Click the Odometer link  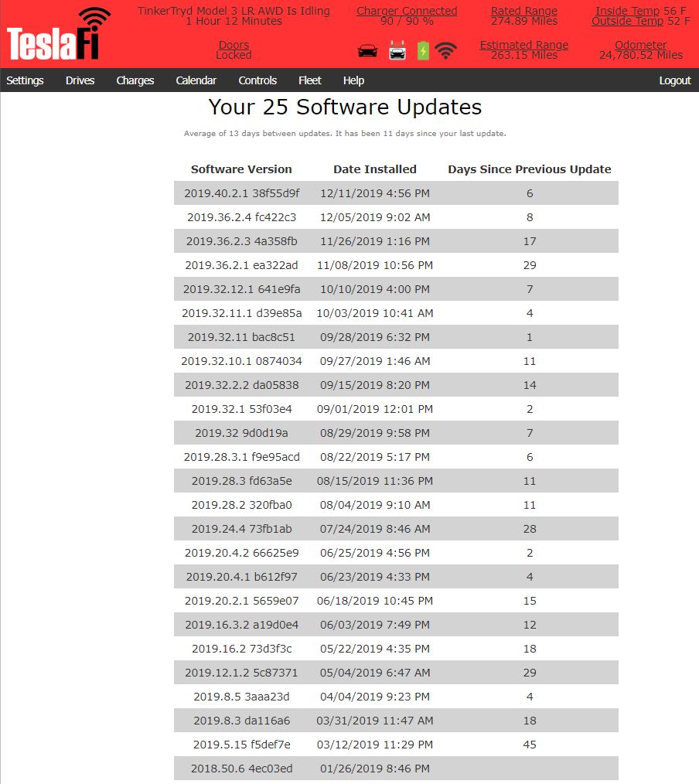click(x=641, y=45)
